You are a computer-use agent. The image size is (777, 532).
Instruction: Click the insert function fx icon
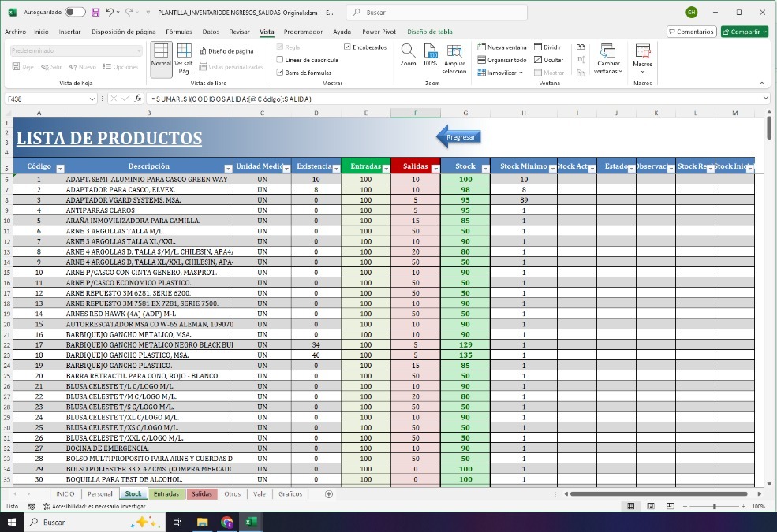pyautogui.click(x=138, y=99)
